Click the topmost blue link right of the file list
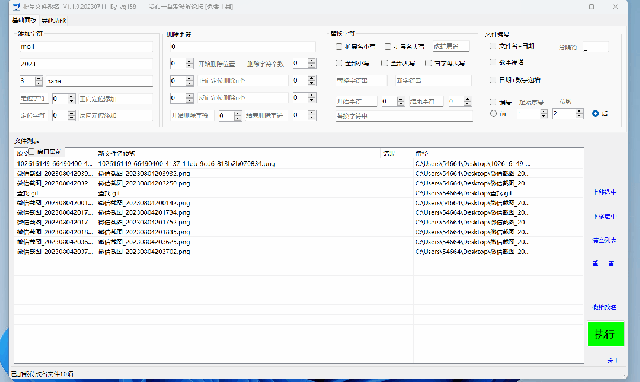Image resolution: width=640 pixels, height=382 pixels. (x=605, y=192)
